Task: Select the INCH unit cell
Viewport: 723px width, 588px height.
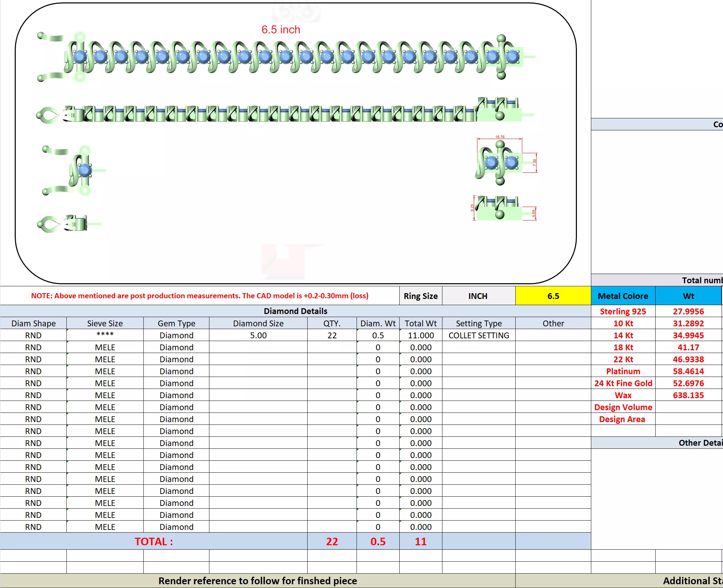Action: click(x=478, y=296)
